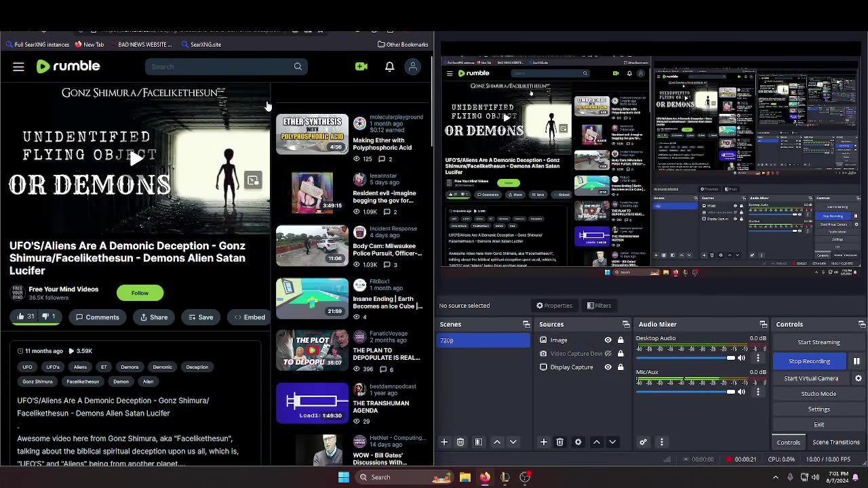Save the video to a playlist

tap(201, 317)
